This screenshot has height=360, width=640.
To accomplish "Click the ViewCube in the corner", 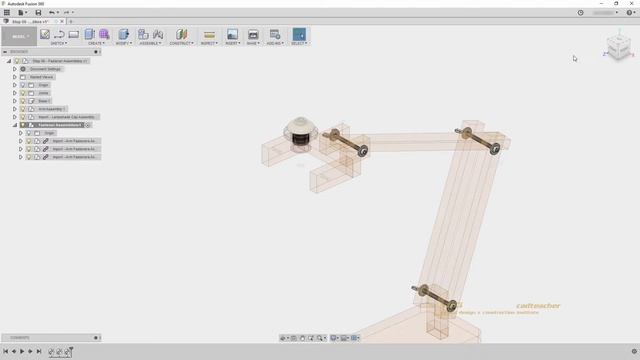I will (619, 48).
